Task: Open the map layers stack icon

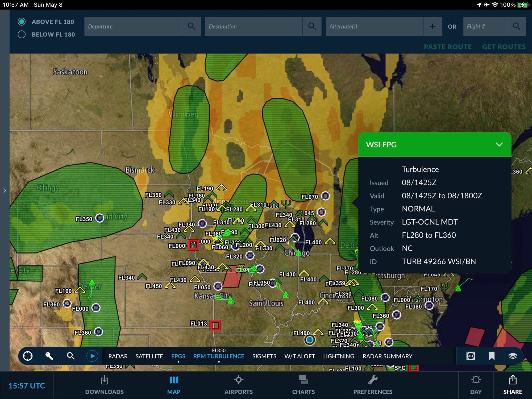Action: [513, 356]
